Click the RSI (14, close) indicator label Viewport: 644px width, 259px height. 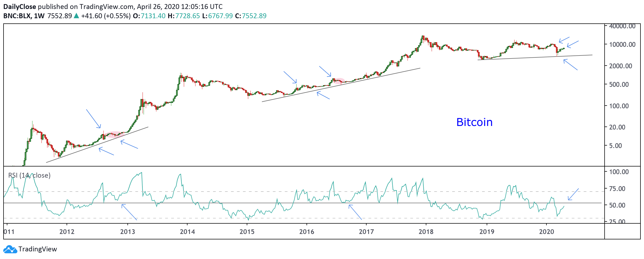tap(29, 175)
